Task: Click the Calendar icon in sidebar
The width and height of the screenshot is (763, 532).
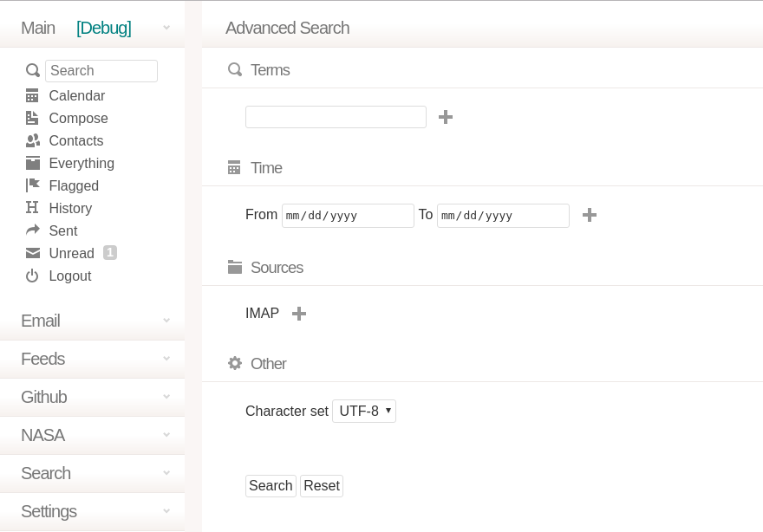Action: [x=32, y=95]
